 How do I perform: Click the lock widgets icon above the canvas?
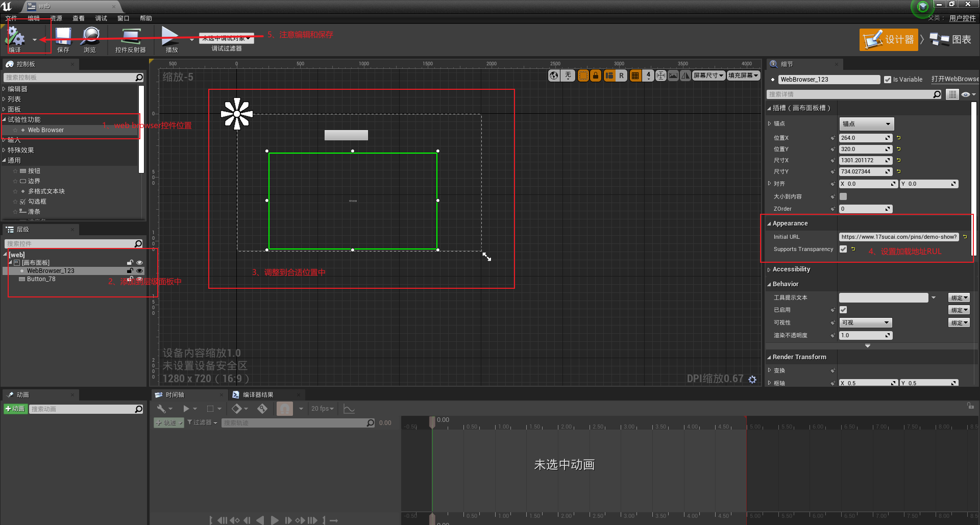(595, 75)
